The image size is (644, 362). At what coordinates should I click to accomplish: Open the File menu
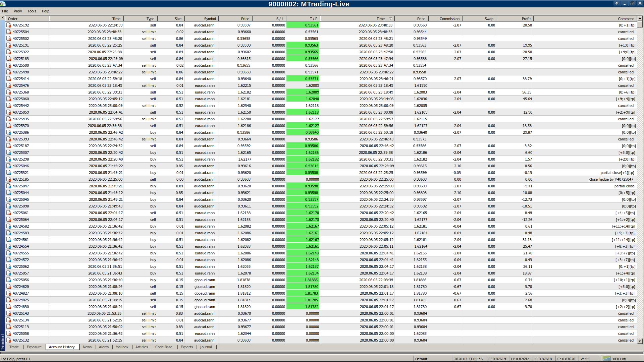[5, 11]
